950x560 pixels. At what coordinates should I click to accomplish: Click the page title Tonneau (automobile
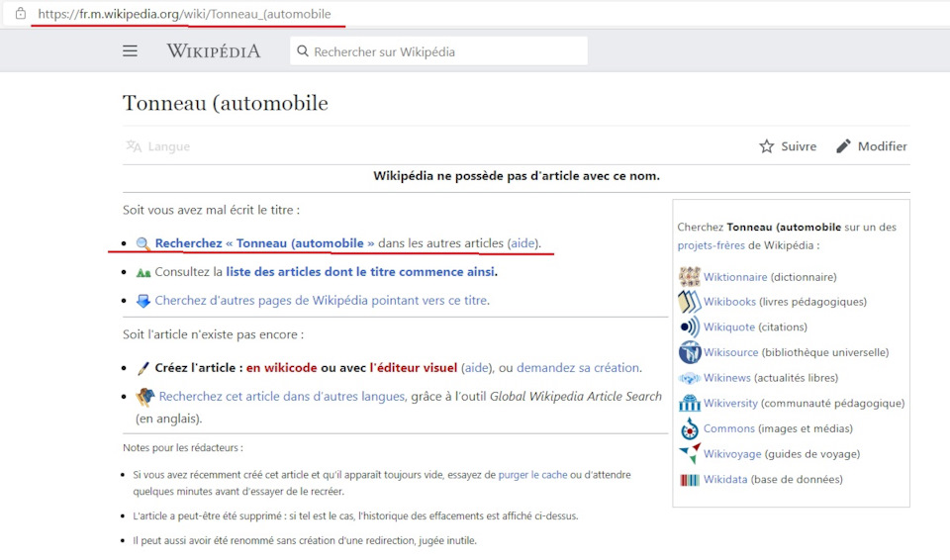[x=226, y=103]
